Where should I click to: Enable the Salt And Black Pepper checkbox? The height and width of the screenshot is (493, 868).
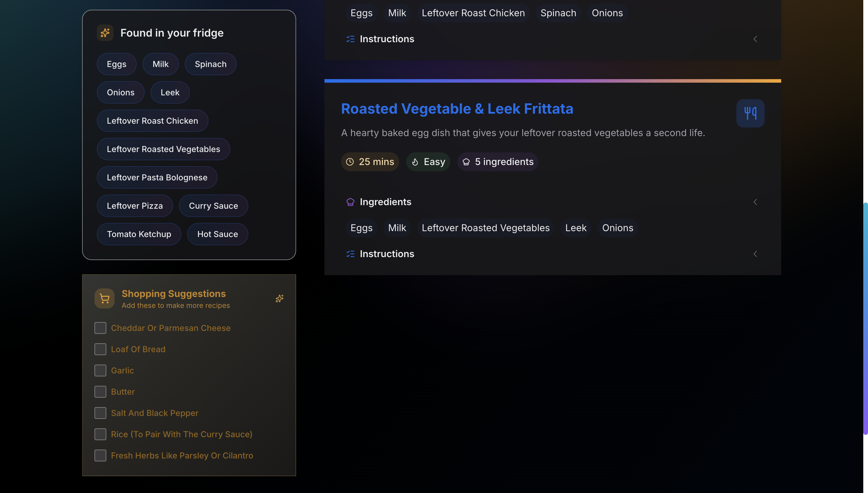click(x=100, y=413)
